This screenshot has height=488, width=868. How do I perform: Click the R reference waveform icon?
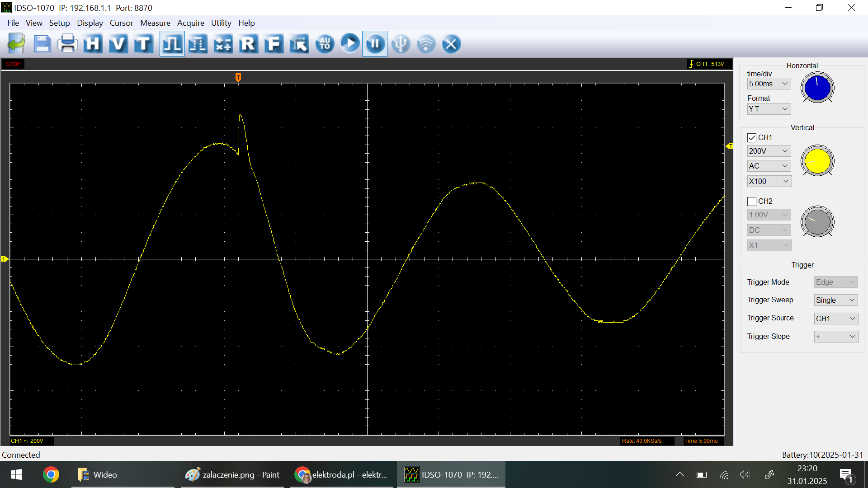coord(248,44)
